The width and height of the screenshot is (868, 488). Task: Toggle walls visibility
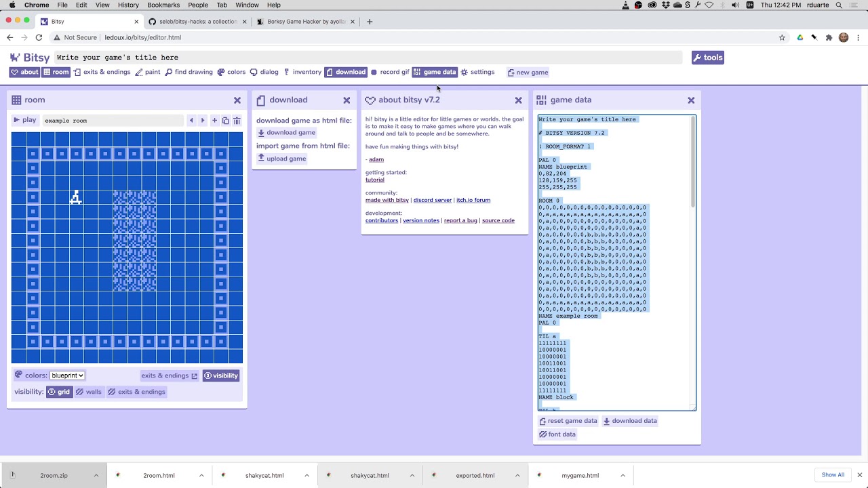[x=89, y=392]
